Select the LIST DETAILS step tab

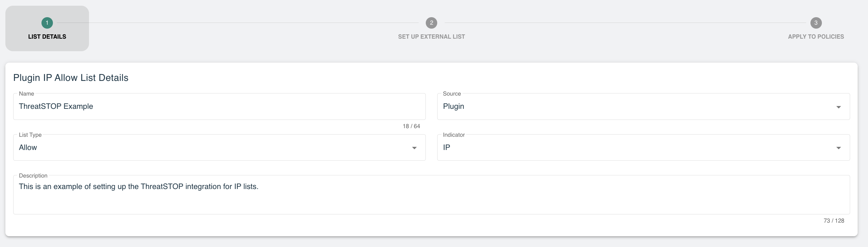(47, 36)
